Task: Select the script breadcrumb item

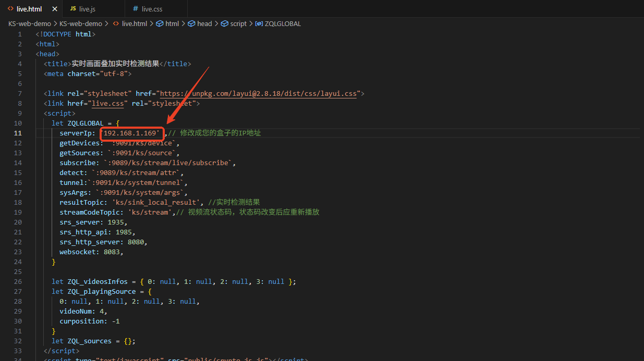Action: (x=238, y=23)
